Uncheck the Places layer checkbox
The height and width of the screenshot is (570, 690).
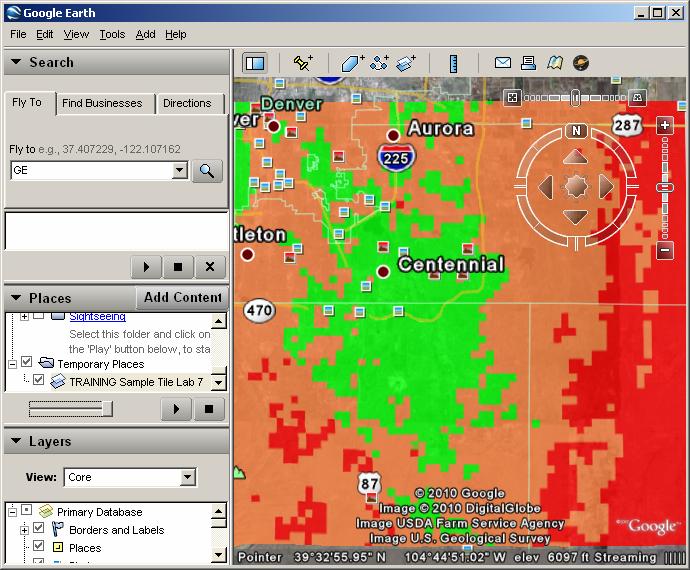tap(39, 545)
